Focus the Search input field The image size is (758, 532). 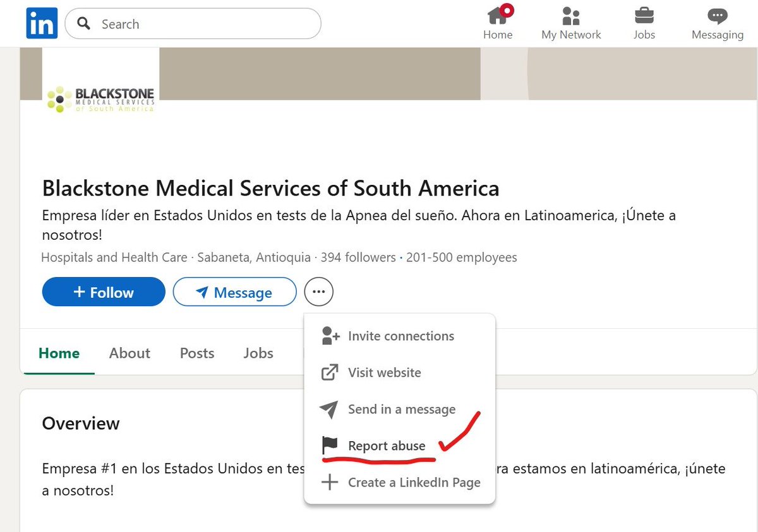(x=193, y=24)
